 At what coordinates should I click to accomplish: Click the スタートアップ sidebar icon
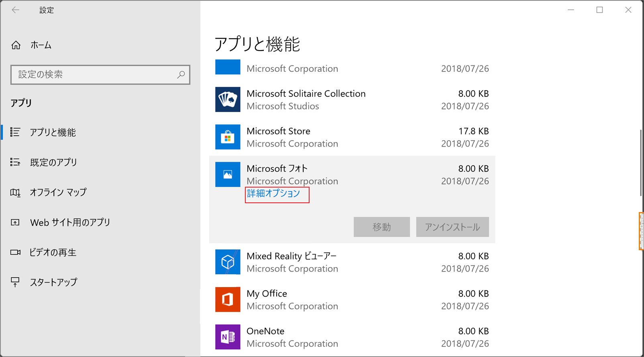pos(15,282)
